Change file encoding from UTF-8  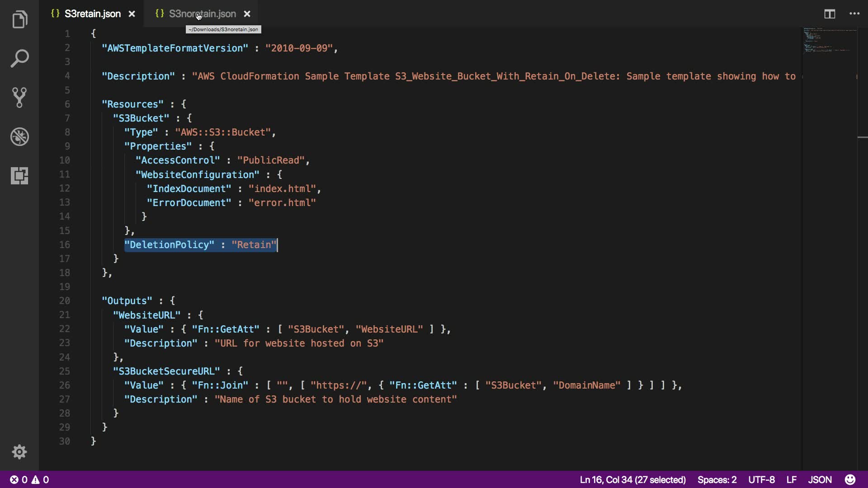tap(761, 479)
